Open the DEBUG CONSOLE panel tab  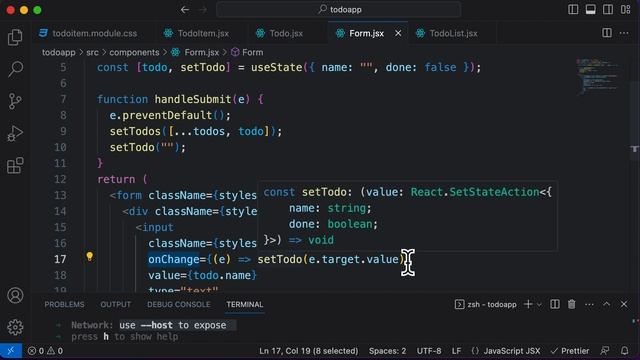(179, 304)
